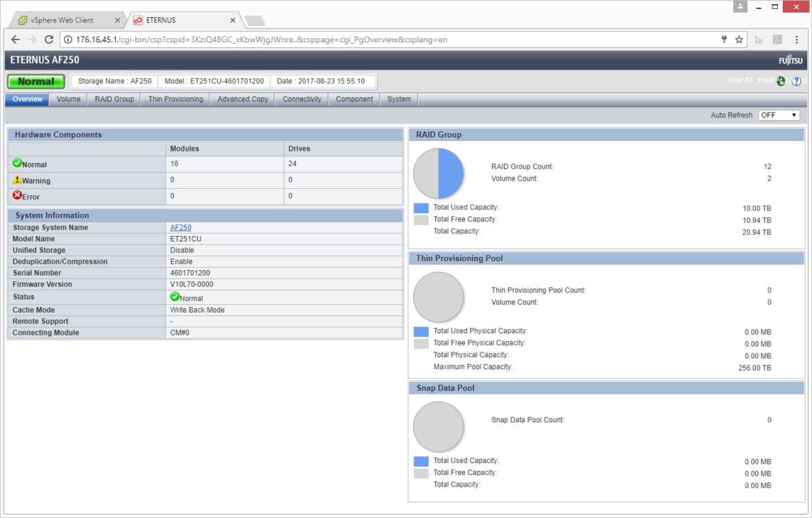This screenshot has width=812, height=518.
Task: Click the Chrome user profile icon
Action: coord(740,6)
